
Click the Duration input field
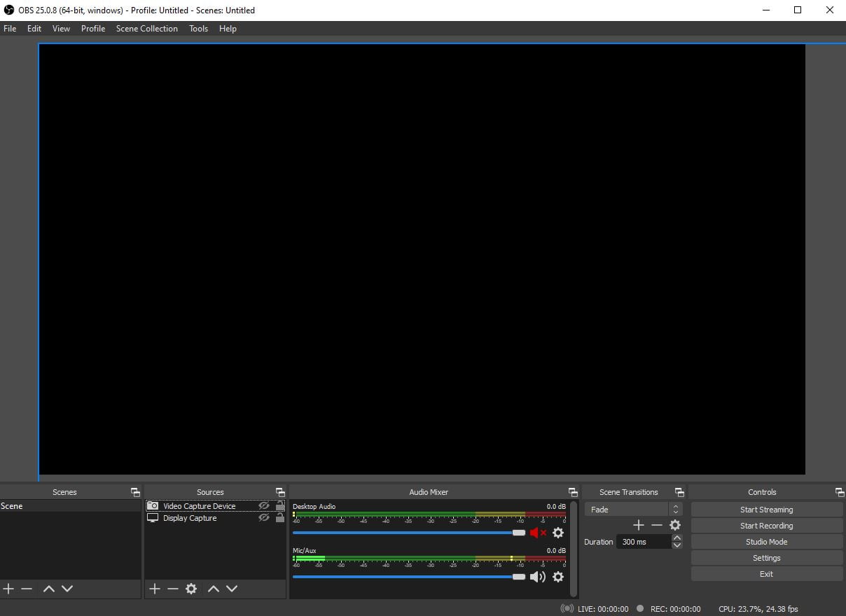coord(644,542)
